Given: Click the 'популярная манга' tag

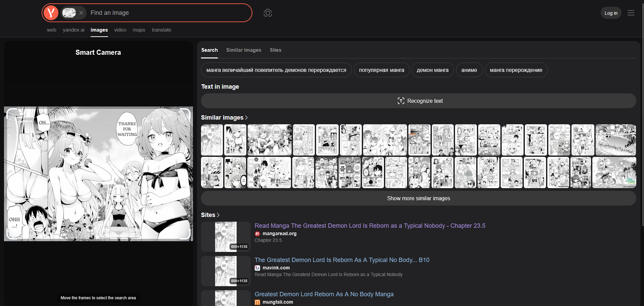Looking at the screenshot, I should pyautogui.click(x=382, y=70).
